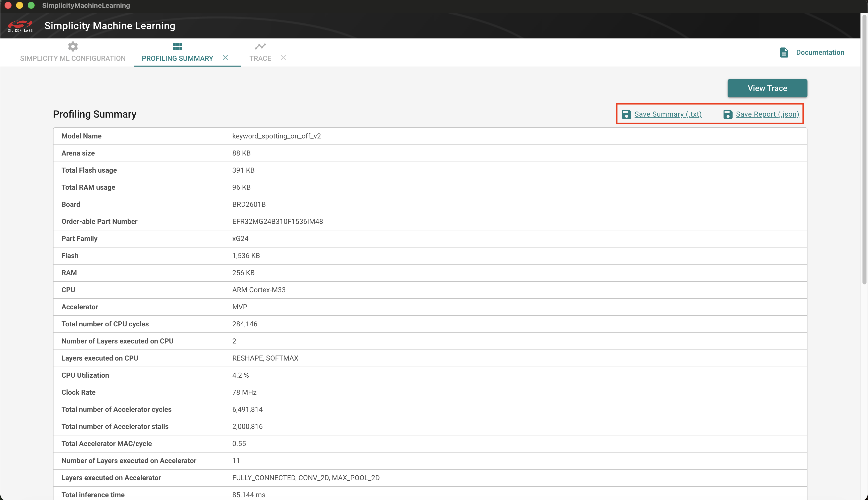
Task: Click the configuration gear icon
Action: (73, 46)
